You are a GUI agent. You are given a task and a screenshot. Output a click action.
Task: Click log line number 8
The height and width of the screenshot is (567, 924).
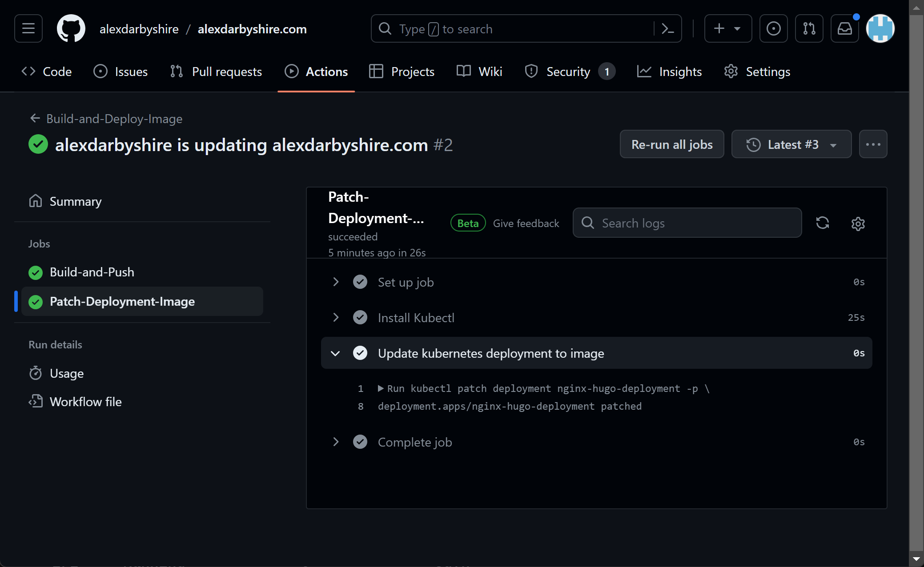[x=361, y=406]
